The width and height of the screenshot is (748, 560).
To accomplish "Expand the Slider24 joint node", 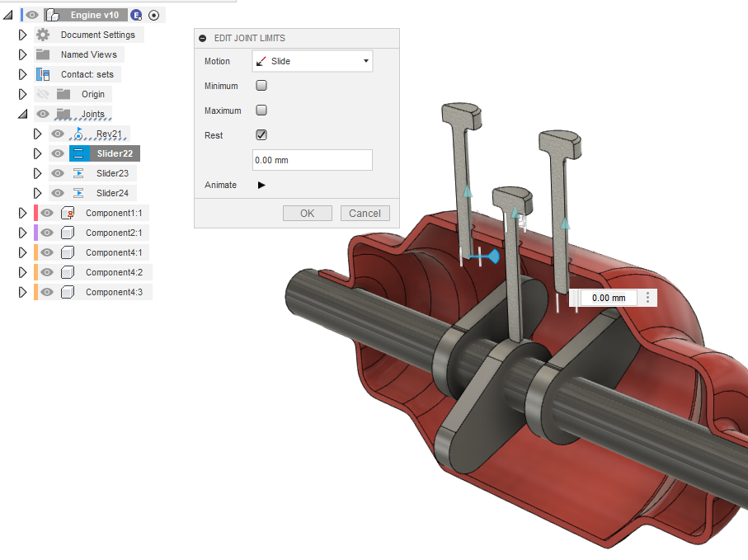I will point(37,193).
